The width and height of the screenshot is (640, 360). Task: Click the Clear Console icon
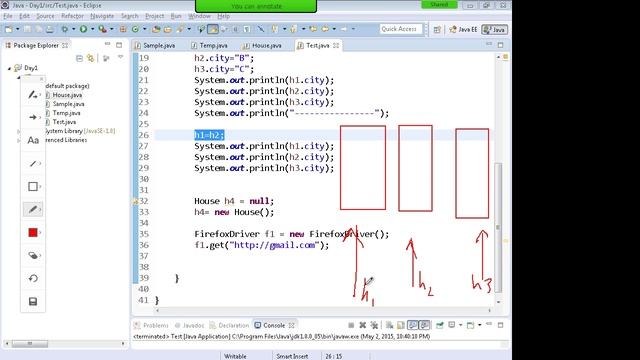(389, 325)
